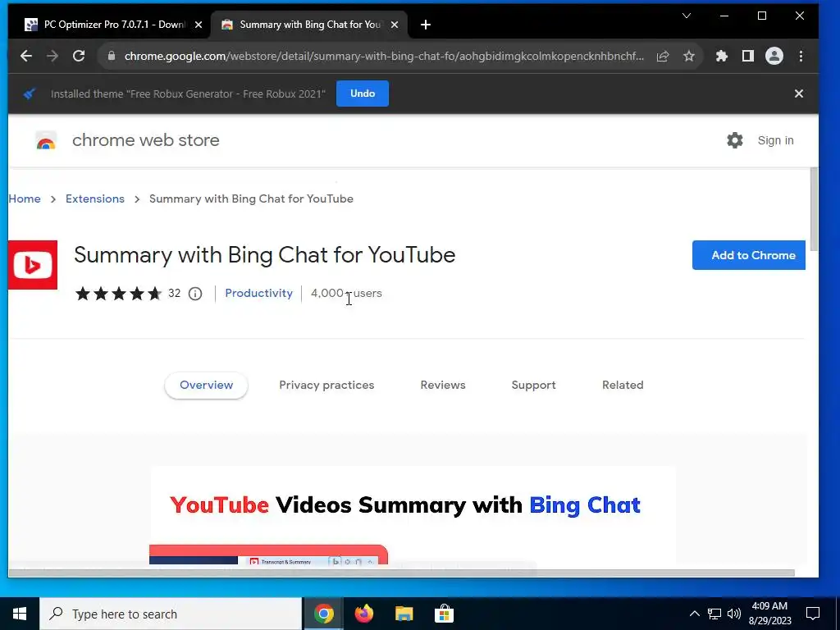
Task: Open the Support tab
Action: pyautogui.click(x=533, y=386)
